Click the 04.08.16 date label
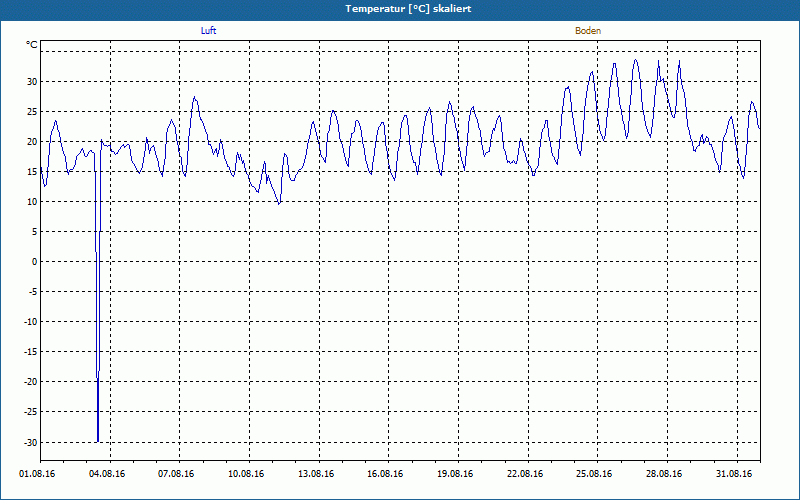Viewport: 800px width, 500px height. pos(106,474)
